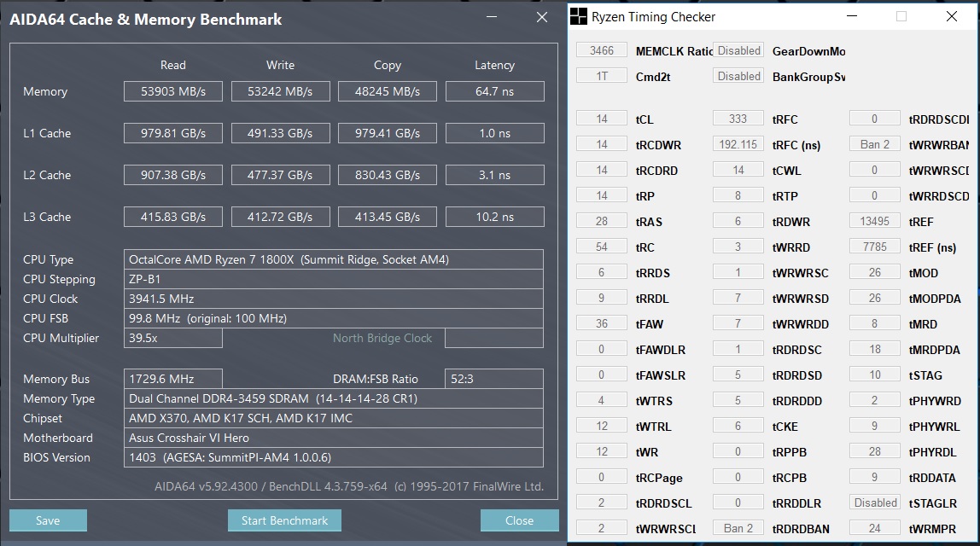Select L2 Cache Read 907.38 GB/s value
The height and width of the screenshot is (546, 980).
[173, 175]
